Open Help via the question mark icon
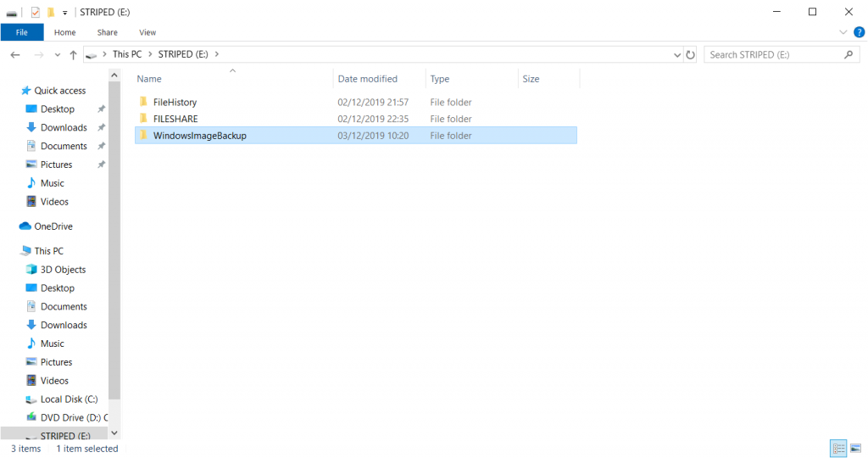The height and width of the screenshot is (458, 868). pyautogui.click(x=860, y=32)
